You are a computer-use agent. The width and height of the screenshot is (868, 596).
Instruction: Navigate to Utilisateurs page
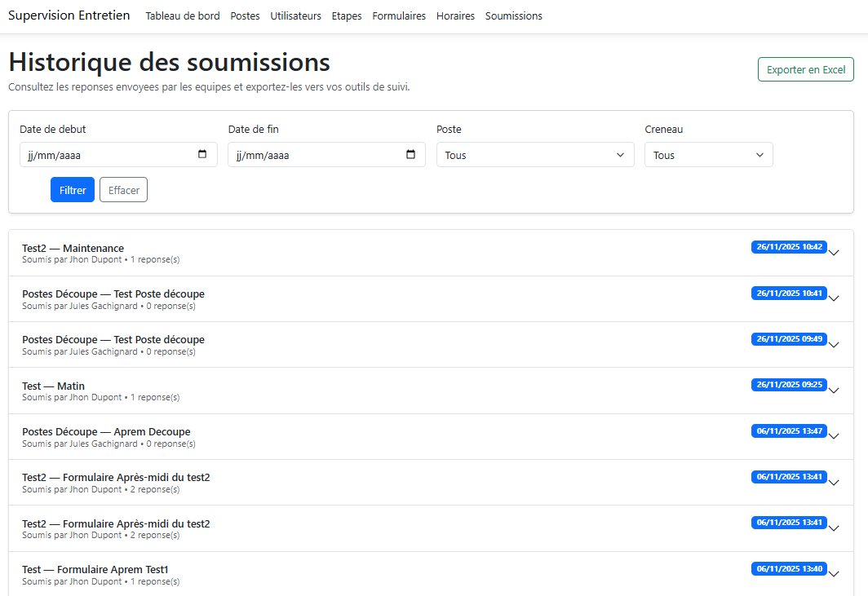[295, 16]
